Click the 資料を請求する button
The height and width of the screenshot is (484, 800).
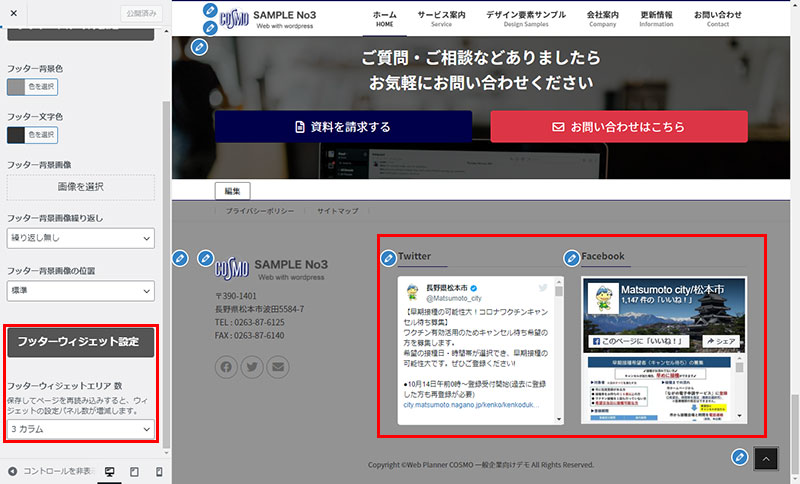pos(343,127)
